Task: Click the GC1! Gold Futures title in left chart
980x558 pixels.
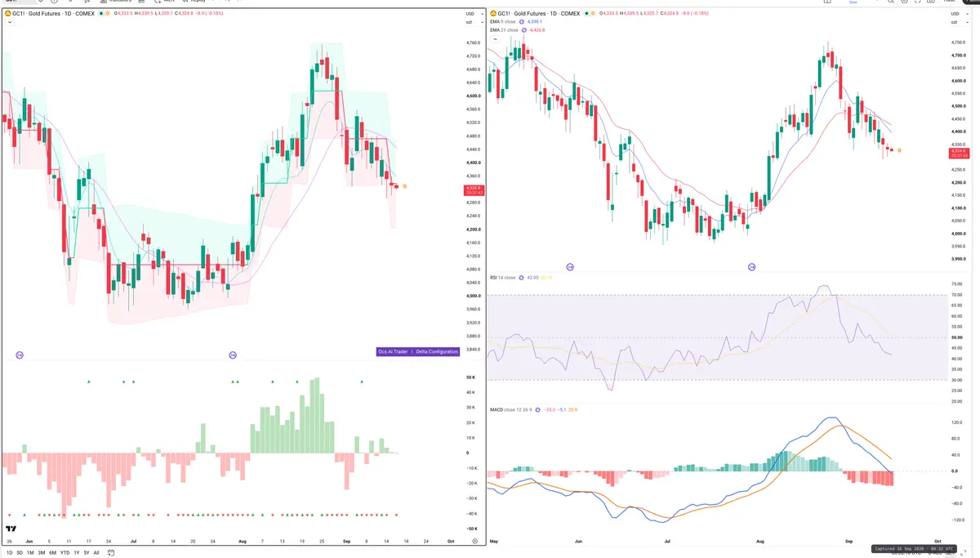Action: coord(54,14)
